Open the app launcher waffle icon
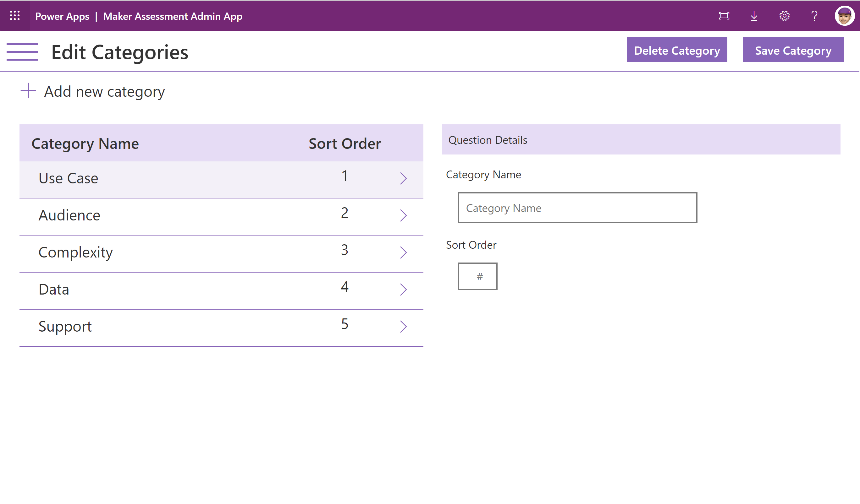This screenshot has width=860, height=504. point(15,16)
